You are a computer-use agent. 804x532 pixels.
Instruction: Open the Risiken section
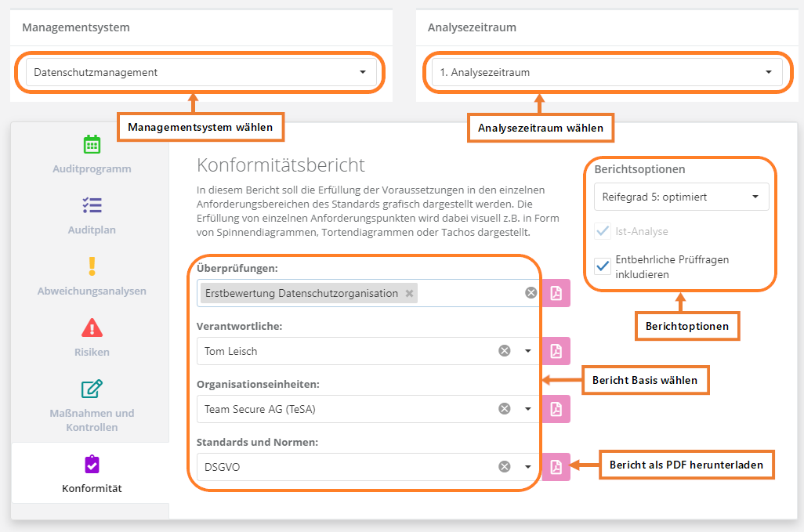(x=92, y=338)
